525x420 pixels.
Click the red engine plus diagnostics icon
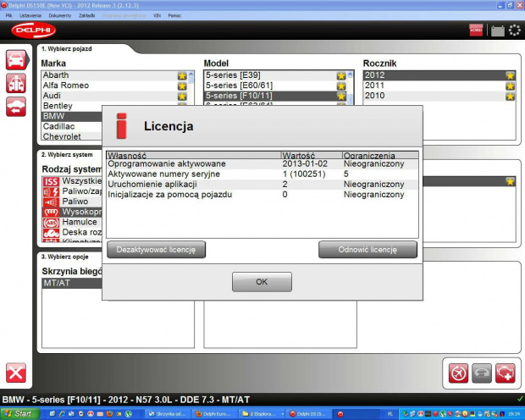tap(506, 373)
